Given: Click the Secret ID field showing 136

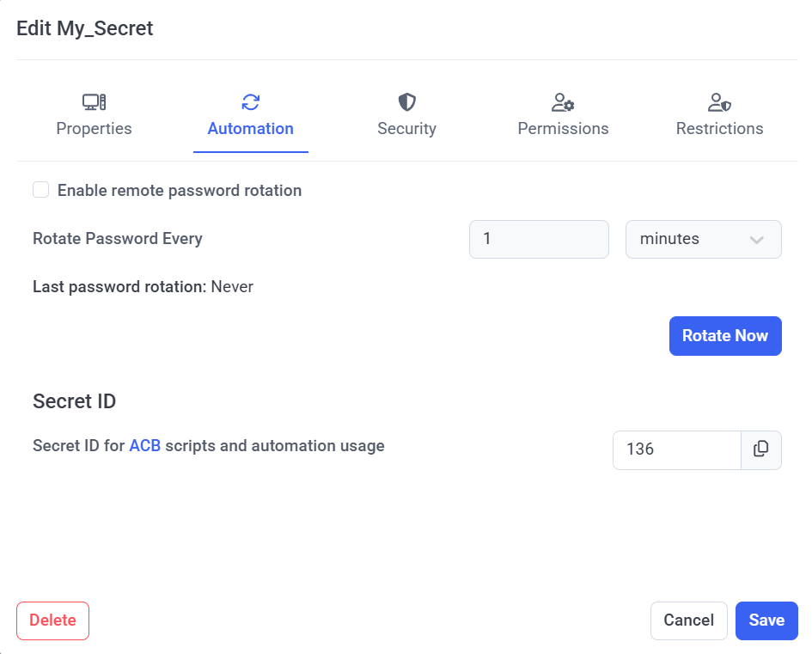Looking at the screenshot, I should (x=676, y=449).
